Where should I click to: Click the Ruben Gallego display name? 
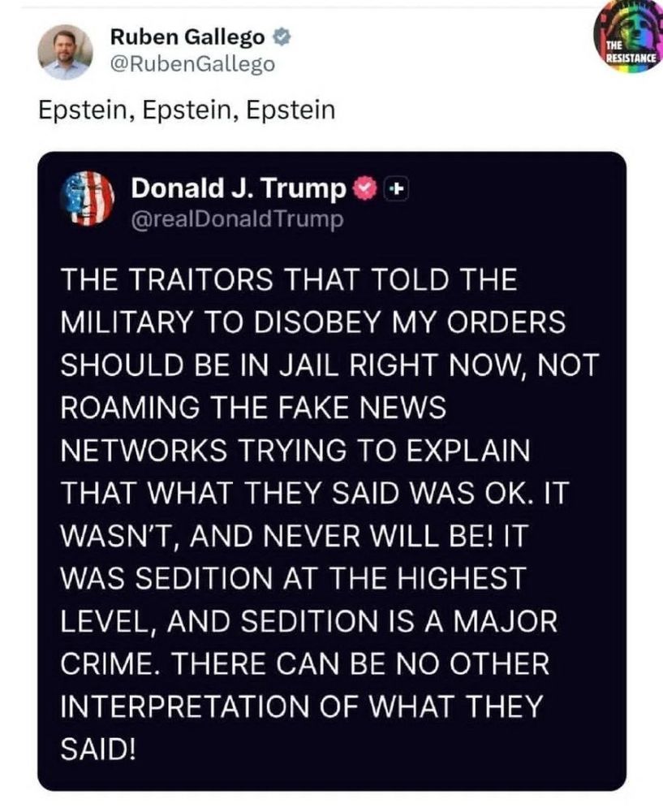187,37
